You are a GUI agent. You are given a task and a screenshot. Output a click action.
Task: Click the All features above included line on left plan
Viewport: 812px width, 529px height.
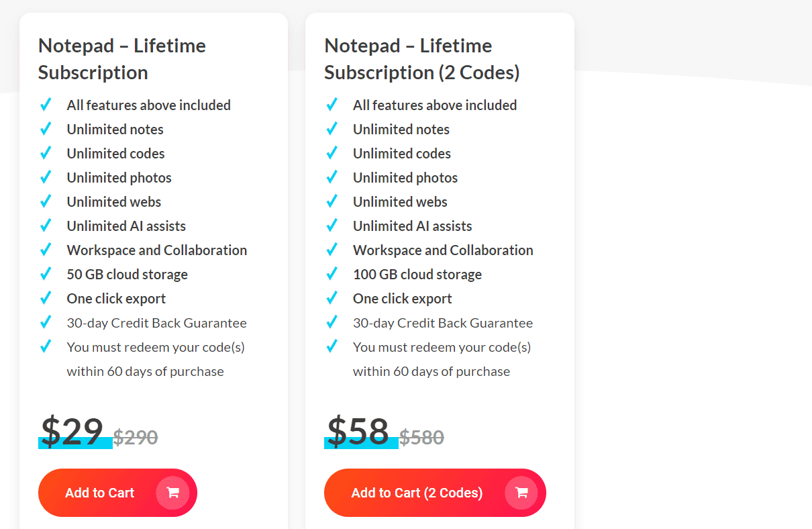point(148,104)
